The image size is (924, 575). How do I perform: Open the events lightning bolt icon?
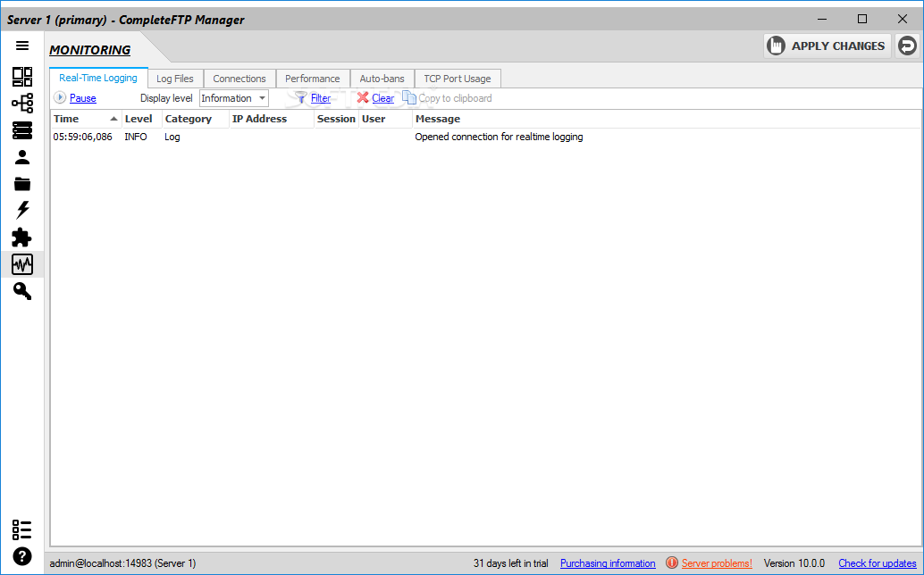tap(22, 210)
